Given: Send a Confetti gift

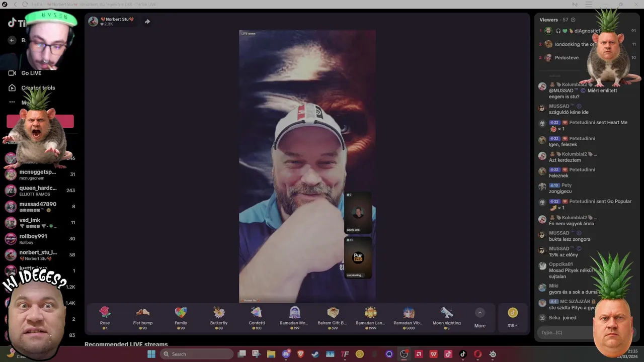Looking at the screenshot, I should 257,318.
